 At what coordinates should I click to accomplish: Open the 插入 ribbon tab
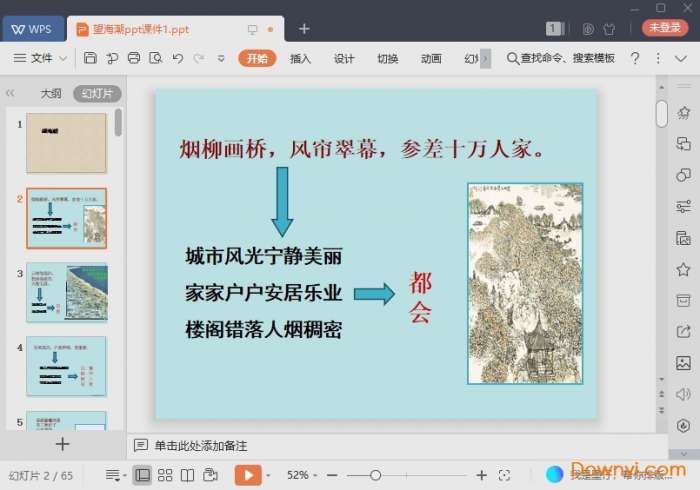(300, 59)
